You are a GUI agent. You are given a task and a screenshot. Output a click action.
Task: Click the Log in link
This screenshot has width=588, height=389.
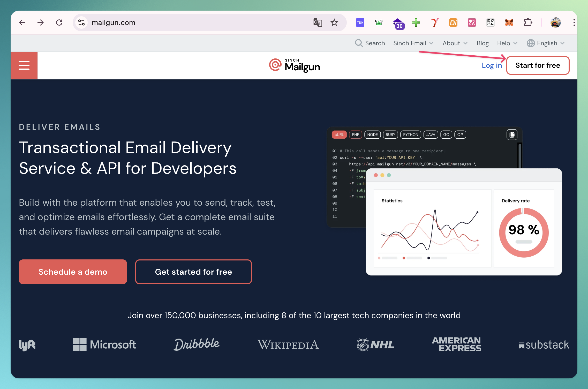(x=492, y=65)
